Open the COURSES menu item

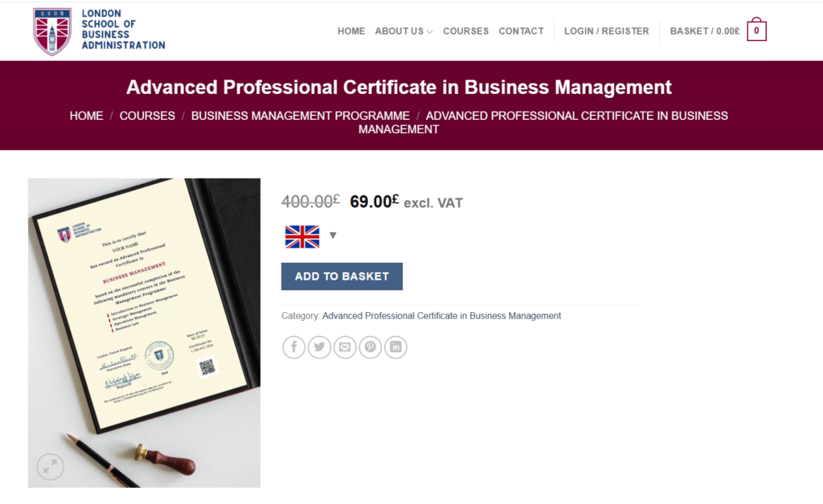click(x=465, y=31)
